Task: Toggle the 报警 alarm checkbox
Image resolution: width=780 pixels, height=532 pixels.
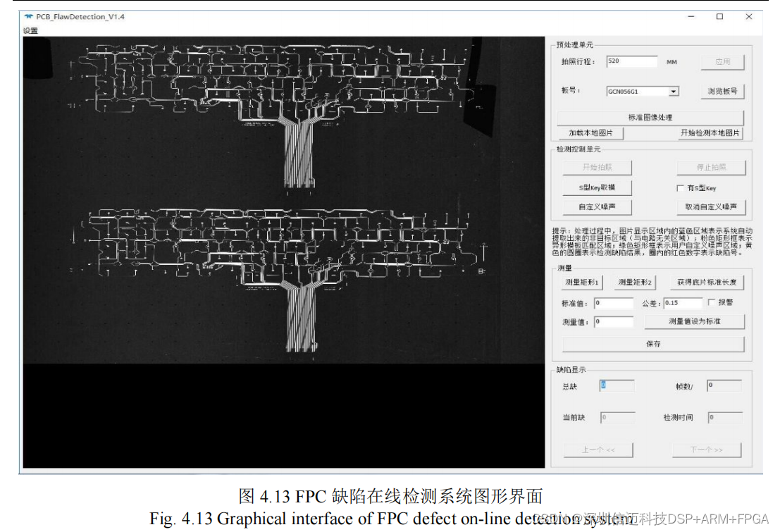Action: coord(711,302)
